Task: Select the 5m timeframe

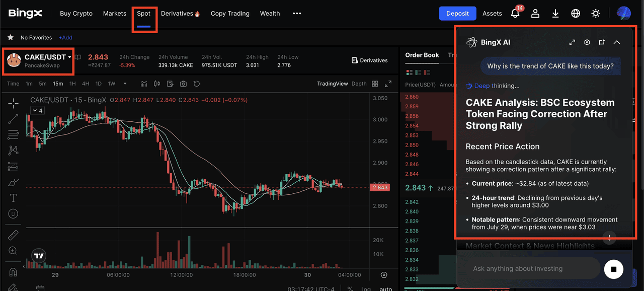Action: 43,84
